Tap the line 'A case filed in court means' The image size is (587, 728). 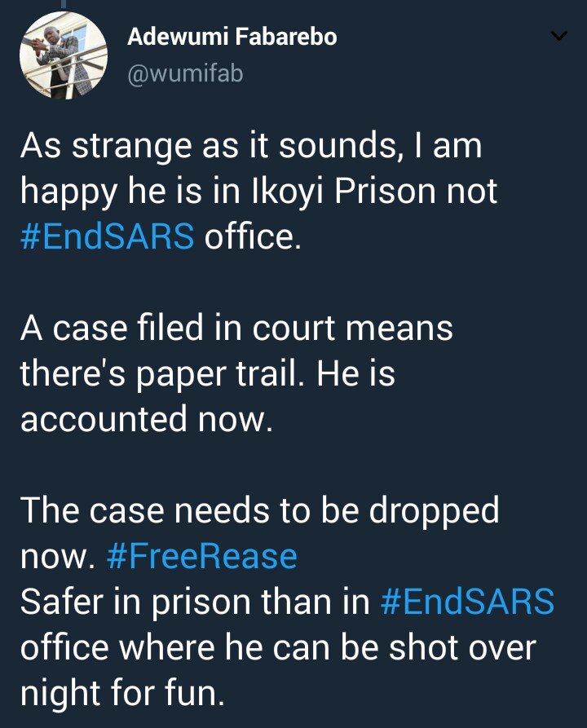[236, 329]
